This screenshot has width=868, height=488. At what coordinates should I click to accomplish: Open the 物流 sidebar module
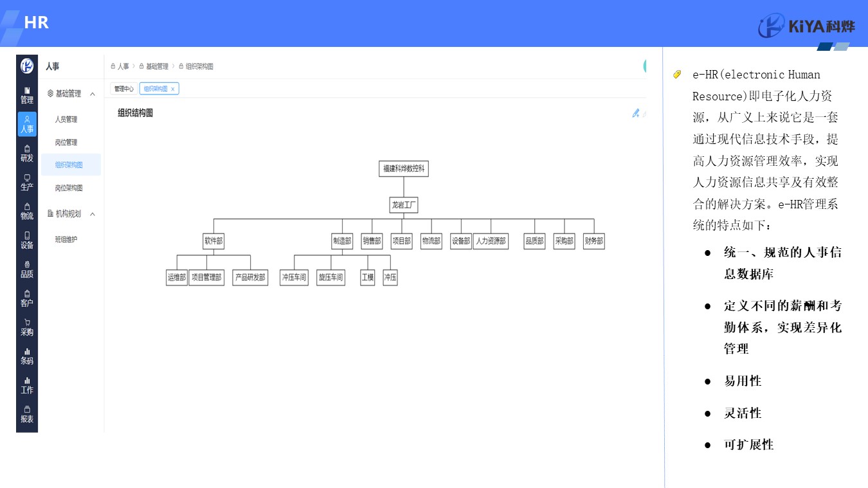point(27,211)
